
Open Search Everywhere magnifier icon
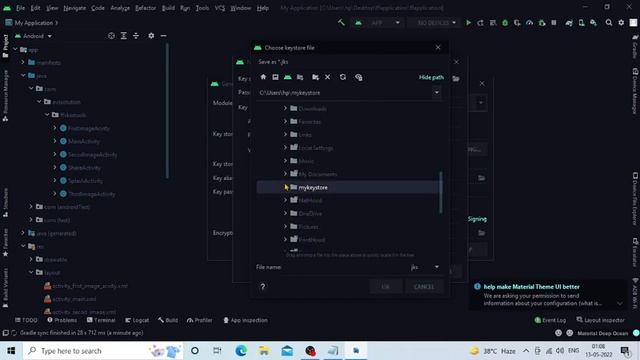(x=609, y=23)
